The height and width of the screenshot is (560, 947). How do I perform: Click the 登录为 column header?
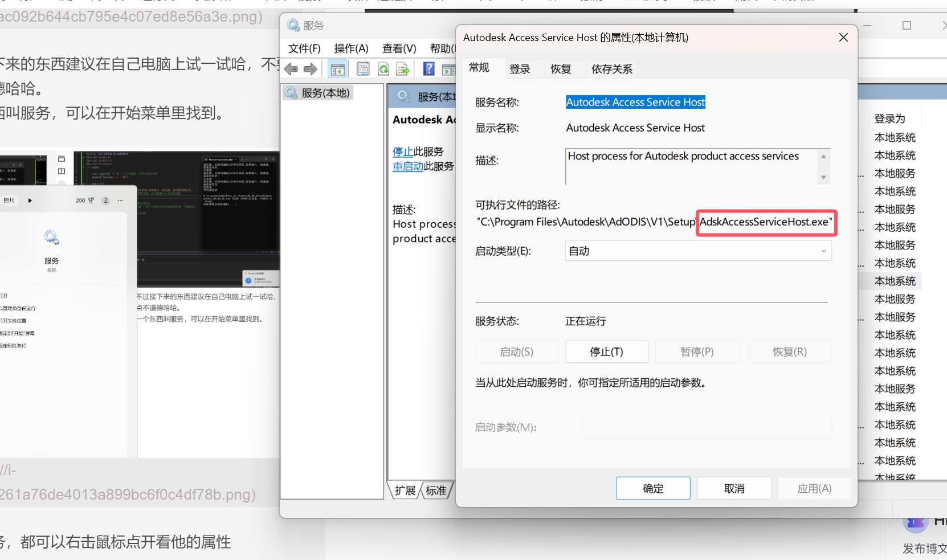890,118
